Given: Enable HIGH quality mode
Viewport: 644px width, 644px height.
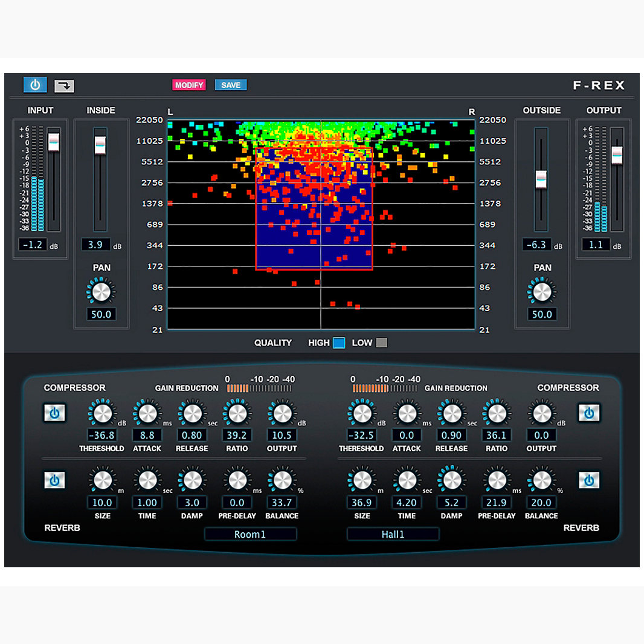Looking at the screenshot, I should 338,343.
